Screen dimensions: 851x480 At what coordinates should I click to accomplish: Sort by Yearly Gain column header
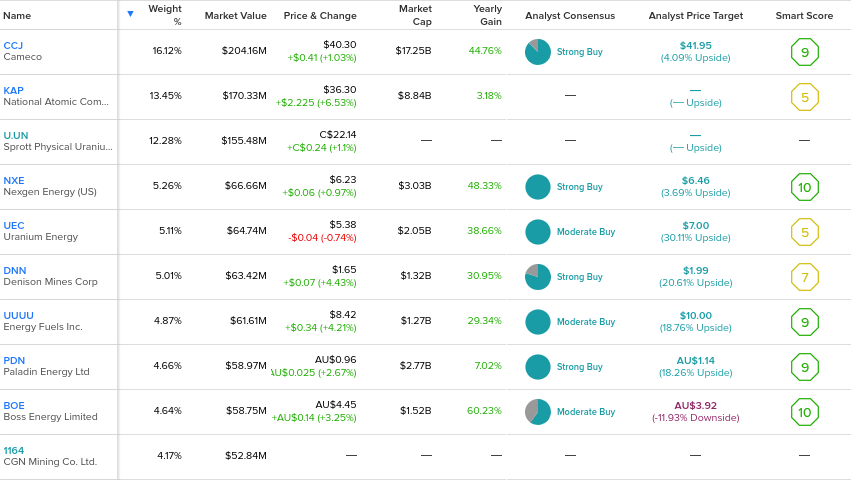(x=487, y=15)
